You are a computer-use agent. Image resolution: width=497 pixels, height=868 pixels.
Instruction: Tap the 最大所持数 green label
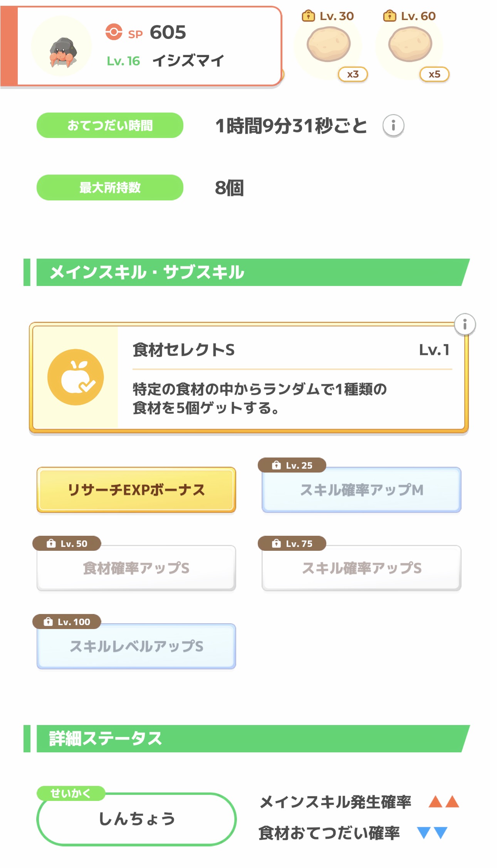point(110,188)
